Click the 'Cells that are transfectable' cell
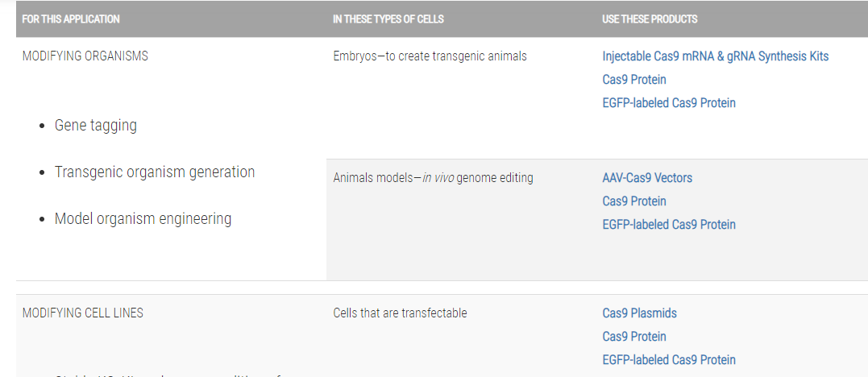 click(x=401, y=313)
